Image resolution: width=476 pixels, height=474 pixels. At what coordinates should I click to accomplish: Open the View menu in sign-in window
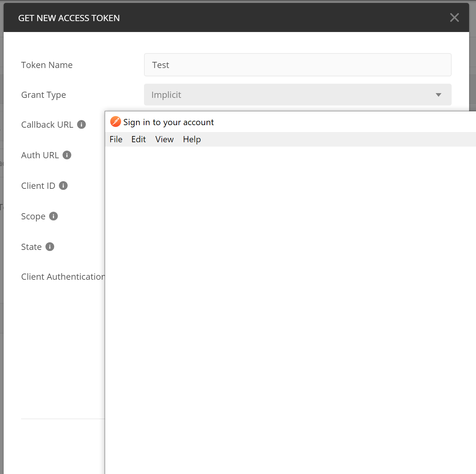pos(164,139)
